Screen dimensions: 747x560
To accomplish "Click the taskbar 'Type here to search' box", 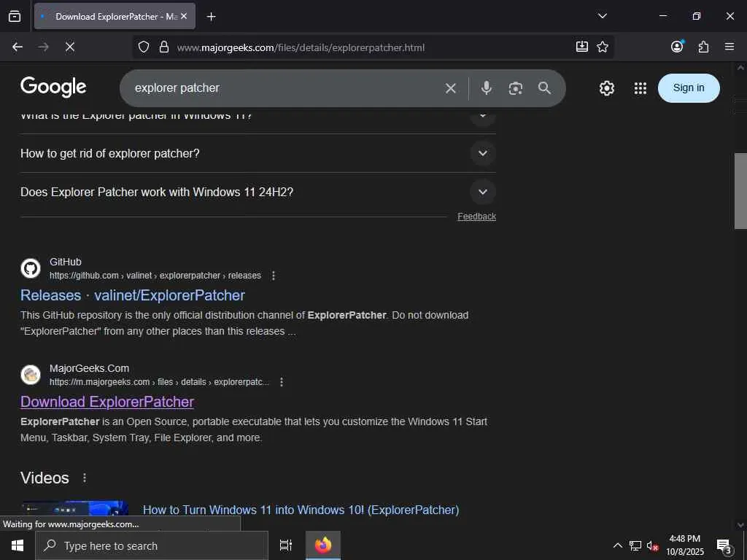I will pos(152,545).
